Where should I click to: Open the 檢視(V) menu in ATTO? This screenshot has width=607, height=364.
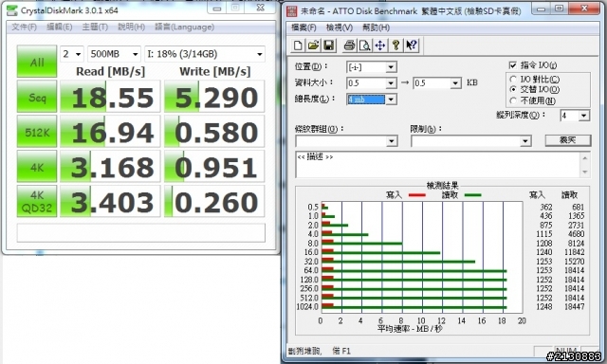(x=340, y=27)
